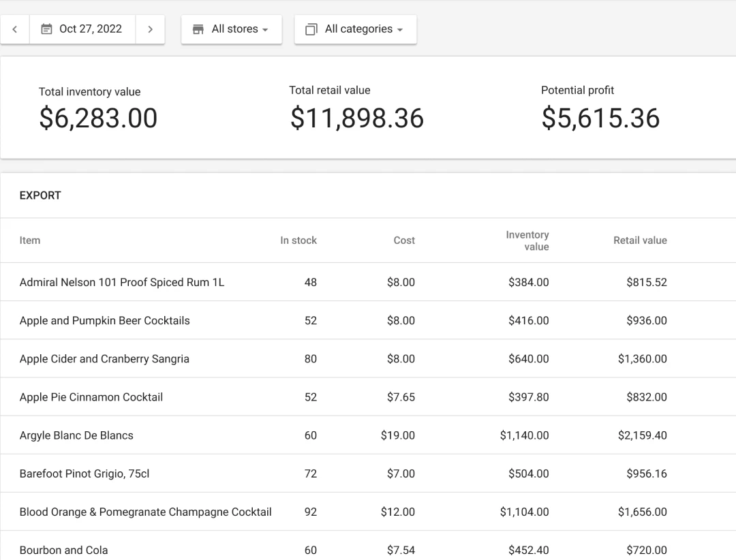Open the All stores dropdown

click(x=232, y=29)
